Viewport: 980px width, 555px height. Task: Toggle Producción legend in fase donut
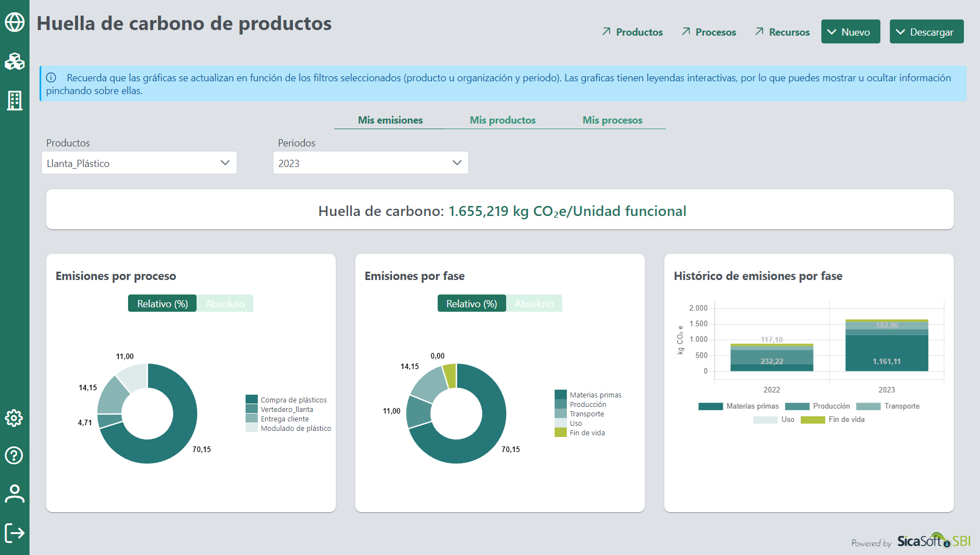[x=580, y=404]
